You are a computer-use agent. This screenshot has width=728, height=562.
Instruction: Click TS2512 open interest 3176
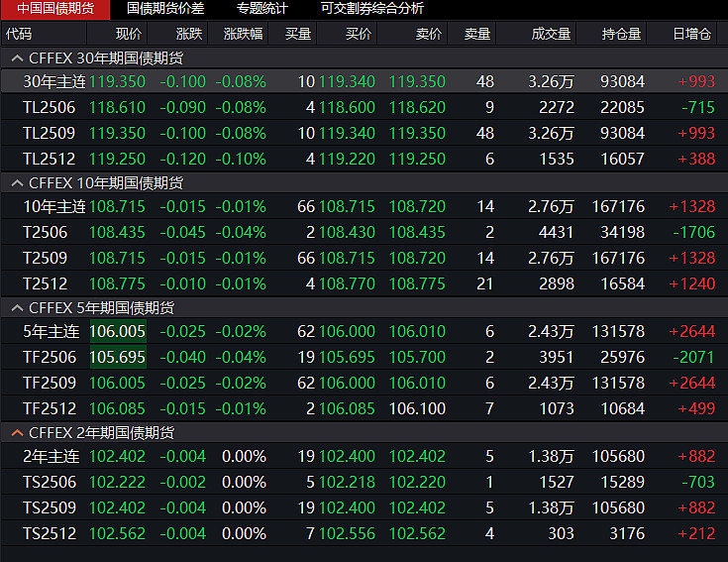click(x=627, y=533)
